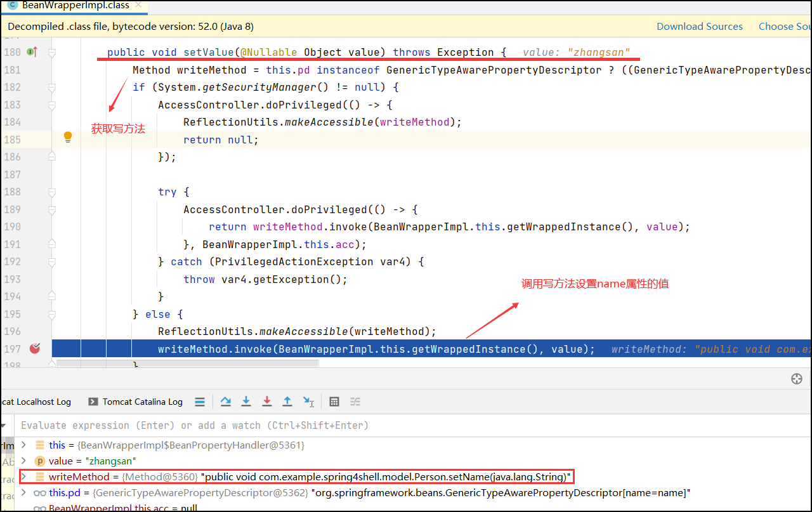Open the Tomcat Localhost Log tab
Screen dimensions: 812x512
pos(37,402)
